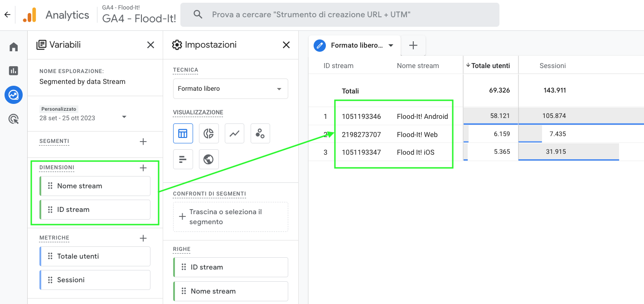
Task: Click the Flood It! iOS cell
Action: [x=416, y=152]
